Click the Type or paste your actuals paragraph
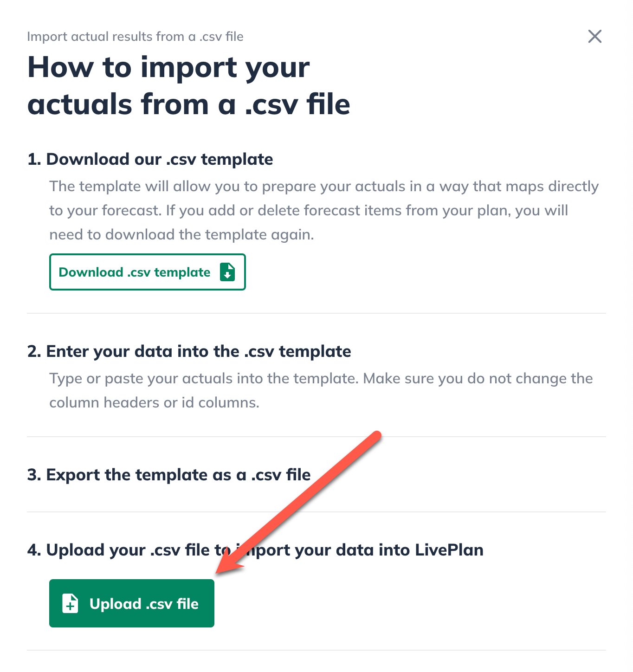The height and width of the screenshot is (672, 633). click(x=321, y=390)
